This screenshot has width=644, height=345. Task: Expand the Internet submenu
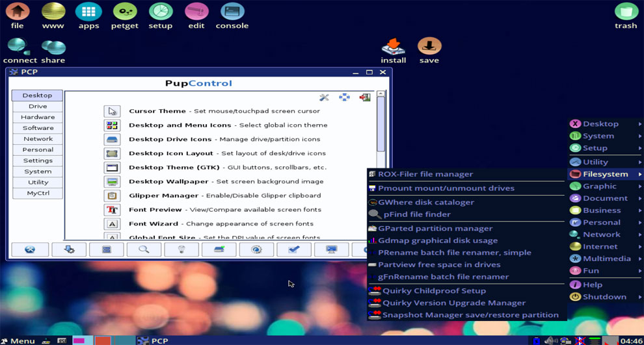tap(606, 246)
